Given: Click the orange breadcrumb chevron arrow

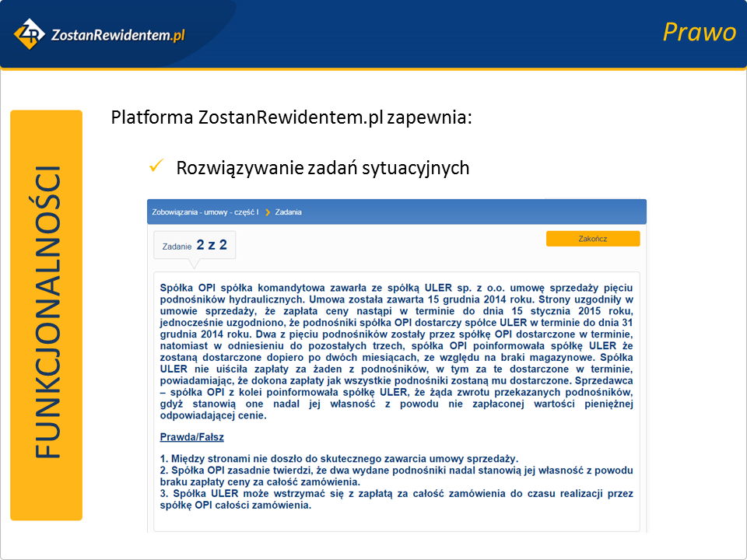Looking at the screenshot, I should click(267, 212).
